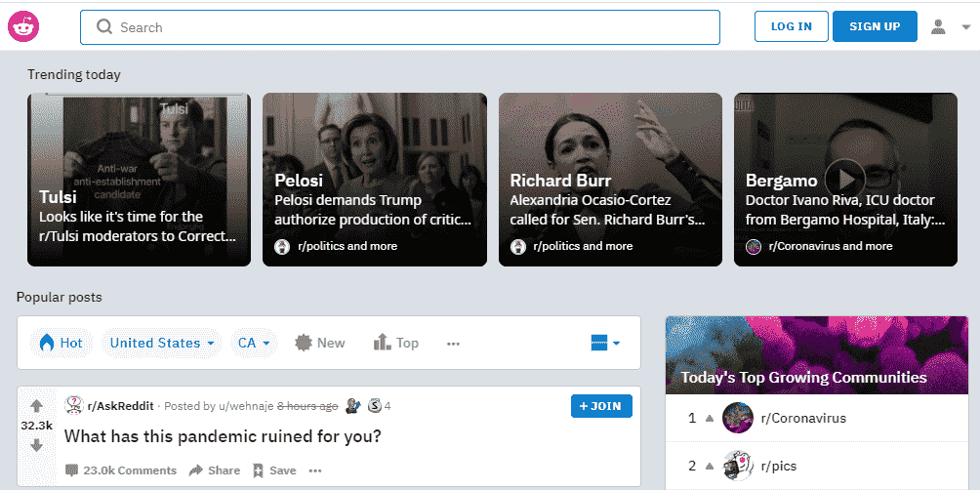This screenshot has width=980, height=490.
Task: Select the Top sort tab
Action: tap(396, 343)
